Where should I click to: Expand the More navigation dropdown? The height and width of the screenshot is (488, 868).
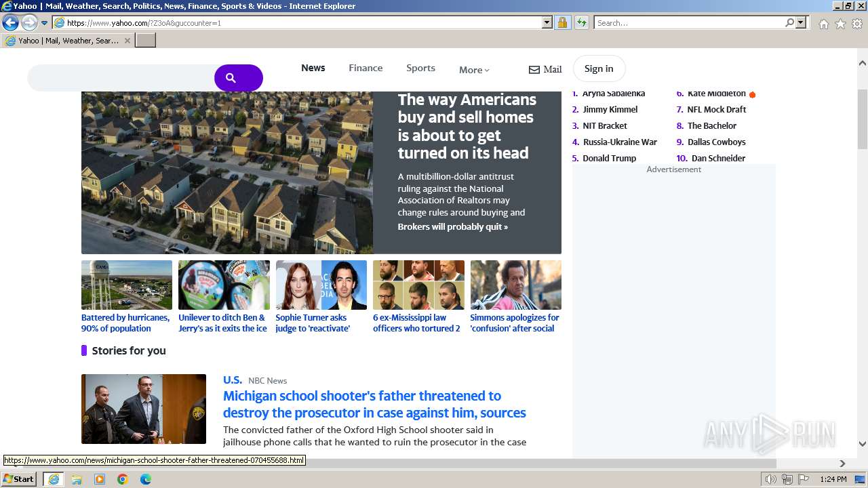[474, 70]
